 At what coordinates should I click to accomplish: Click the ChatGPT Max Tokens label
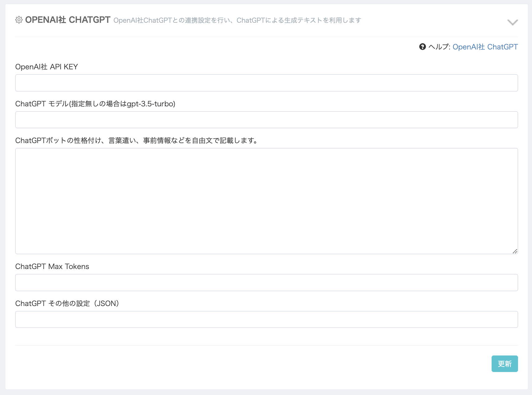[52, 267]
